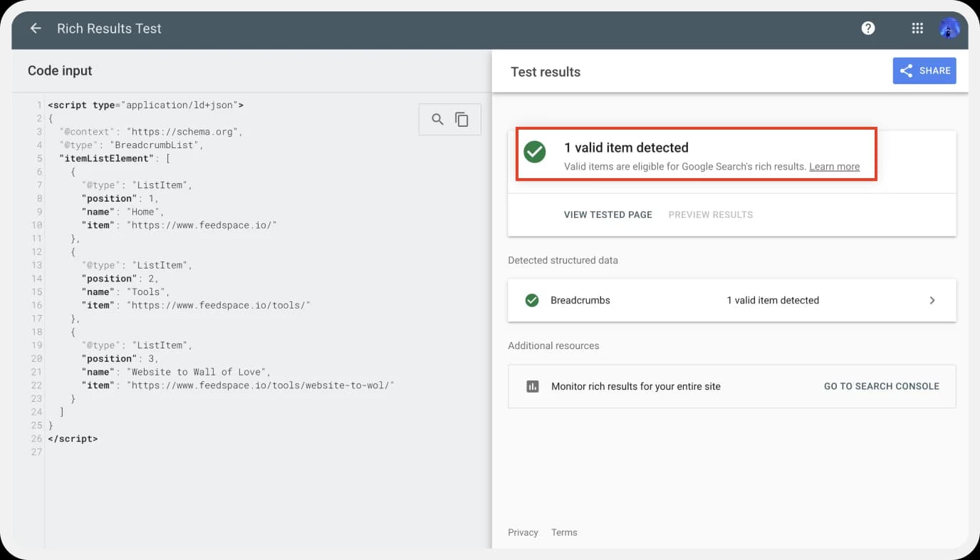980x560 pixels.
Task: Click the large green valid-item checkmark
Action: (535, 152)
